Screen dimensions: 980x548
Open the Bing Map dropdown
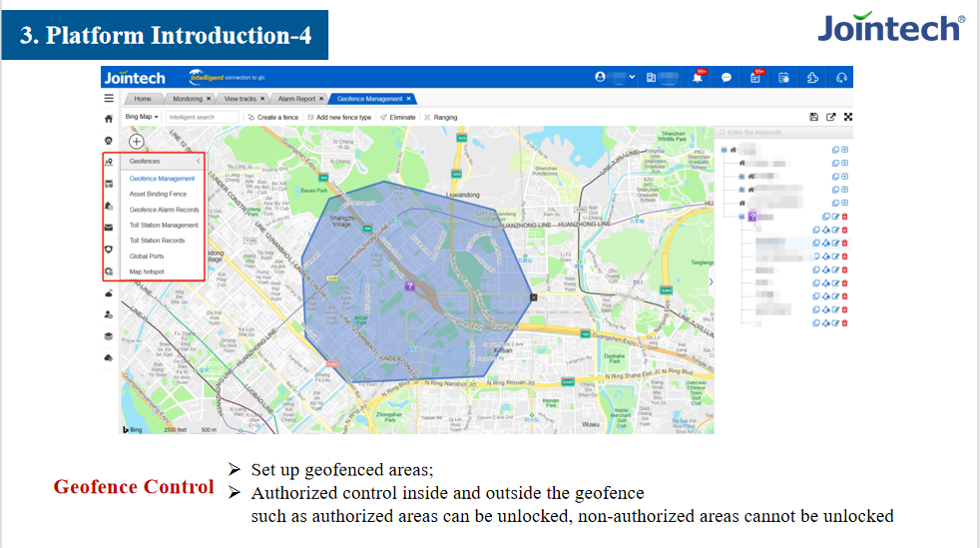(x=142, y=117)
